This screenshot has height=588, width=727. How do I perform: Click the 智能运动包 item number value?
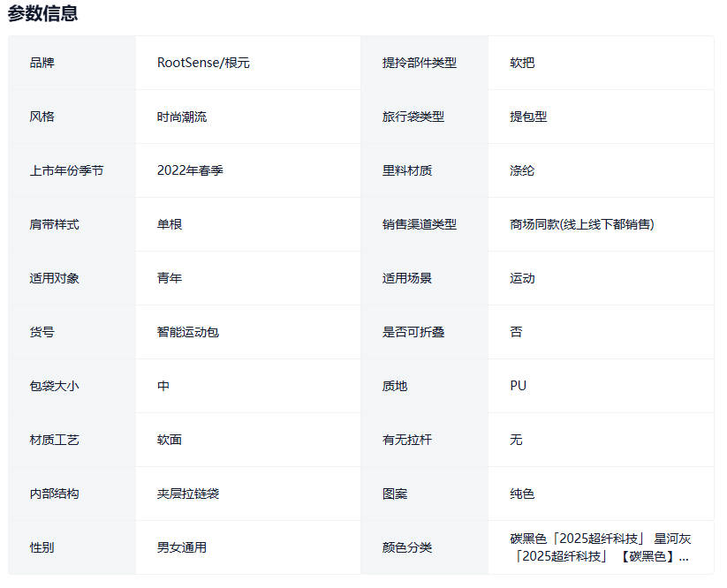188,332
